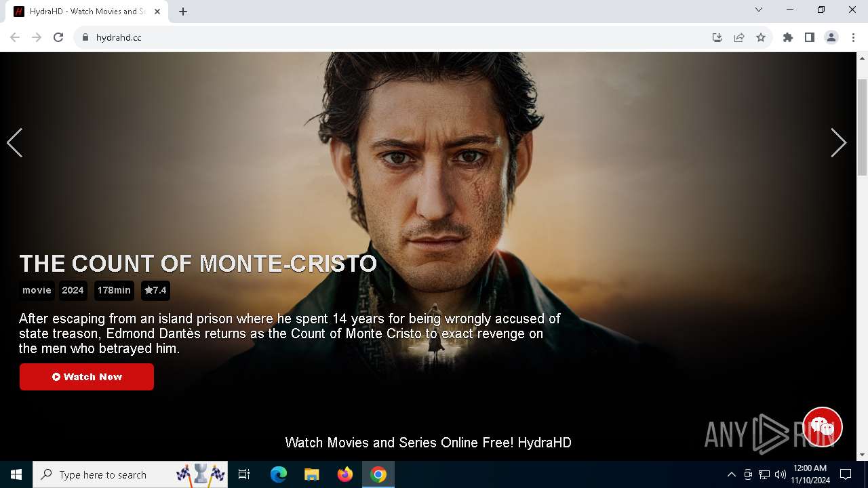Click scrollbar up arrow
Image resolution: width=868 pixels, height=488 pixels.
click(862, 58)
